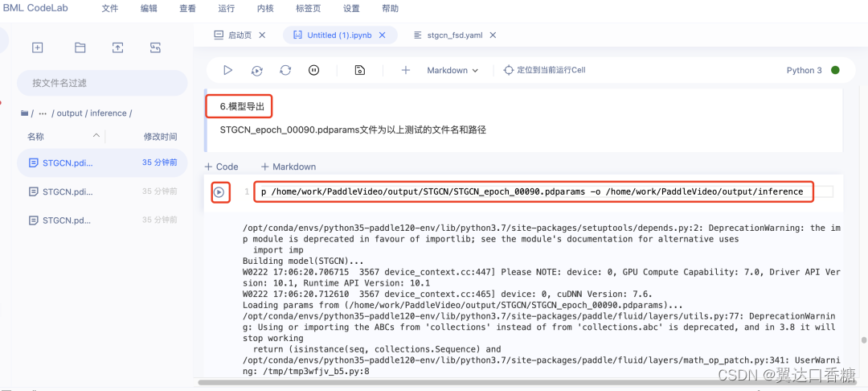Open the 设置 menu

click(351, 9)
